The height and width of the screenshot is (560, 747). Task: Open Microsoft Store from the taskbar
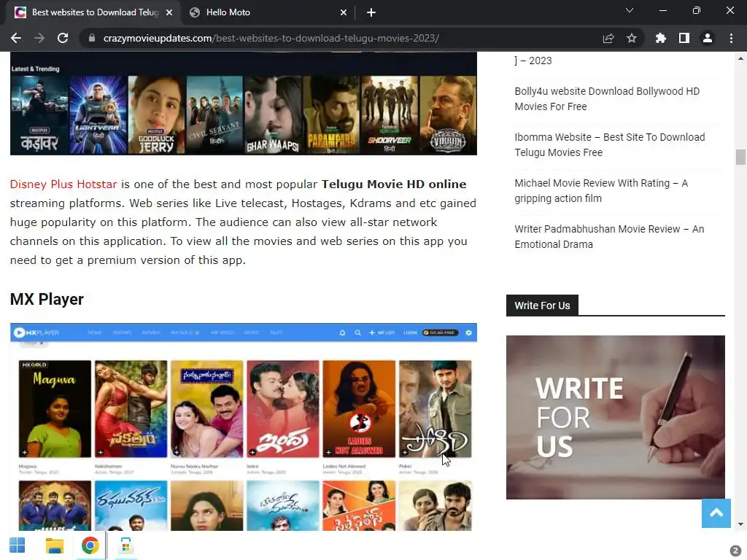pyautogui.click(x=125, y=545)
